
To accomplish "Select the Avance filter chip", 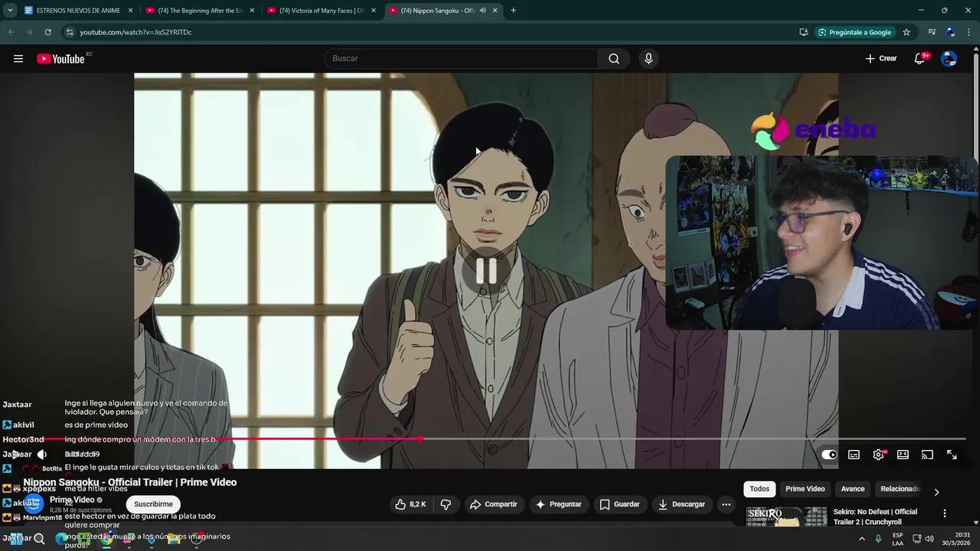I will coord(853,489).
